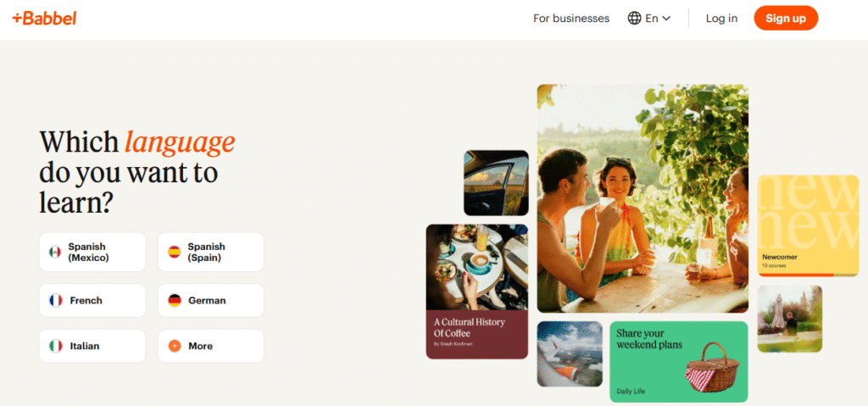Click the orange plus More icon
This screenshot has width=868, height=406.
tap(175, 346)
